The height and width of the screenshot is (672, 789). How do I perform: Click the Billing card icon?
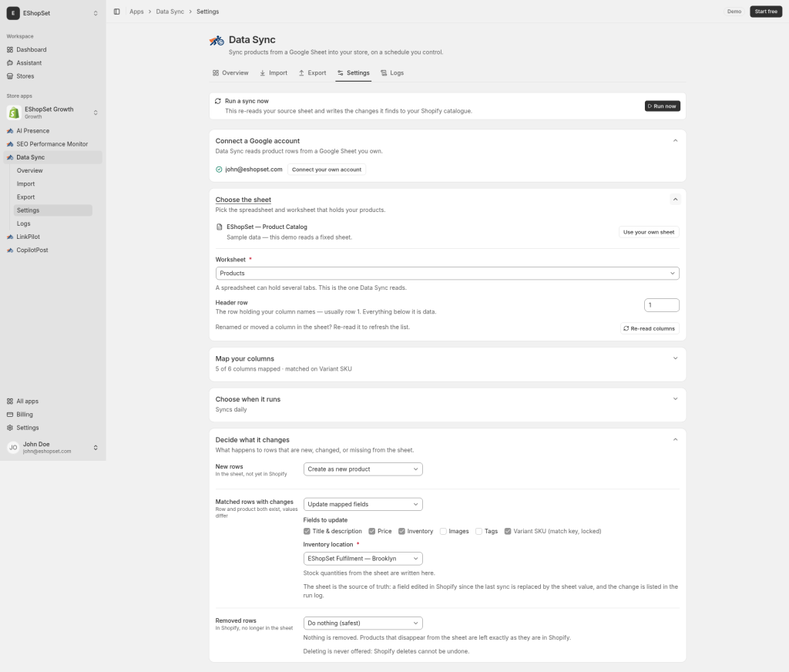[x=10, y=415]
